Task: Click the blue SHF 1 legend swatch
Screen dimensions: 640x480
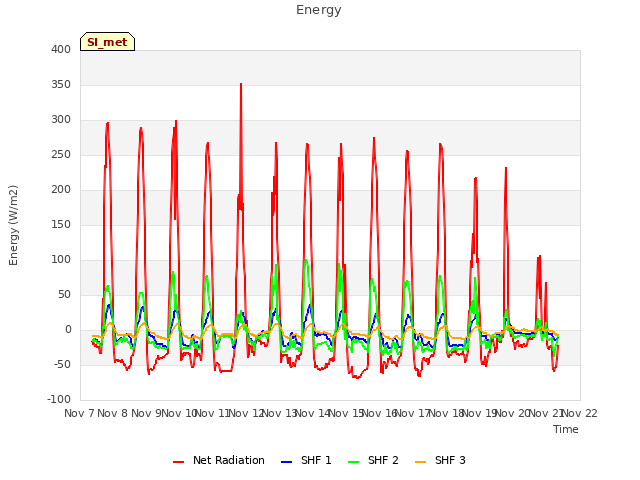Action: [x=287, y=462]
